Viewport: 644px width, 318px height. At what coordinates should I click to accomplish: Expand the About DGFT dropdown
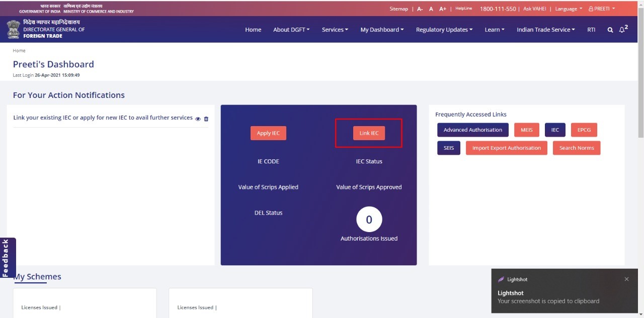point(291,30)
